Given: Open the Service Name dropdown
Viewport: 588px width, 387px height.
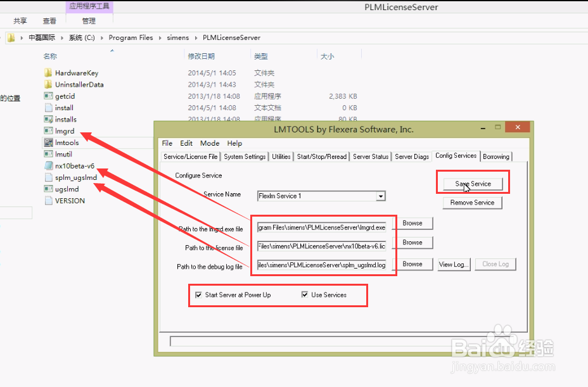Looking at the screenshot, I should pos(381,196).
